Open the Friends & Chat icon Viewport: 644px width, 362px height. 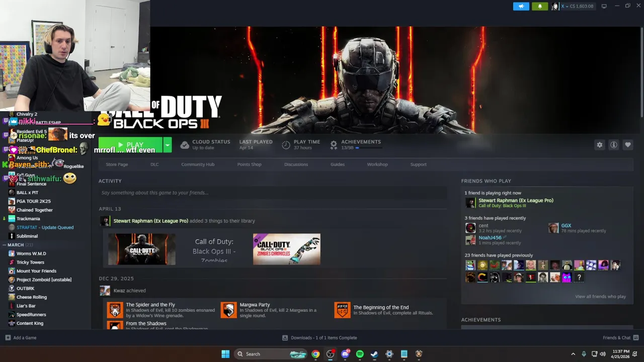636,338
